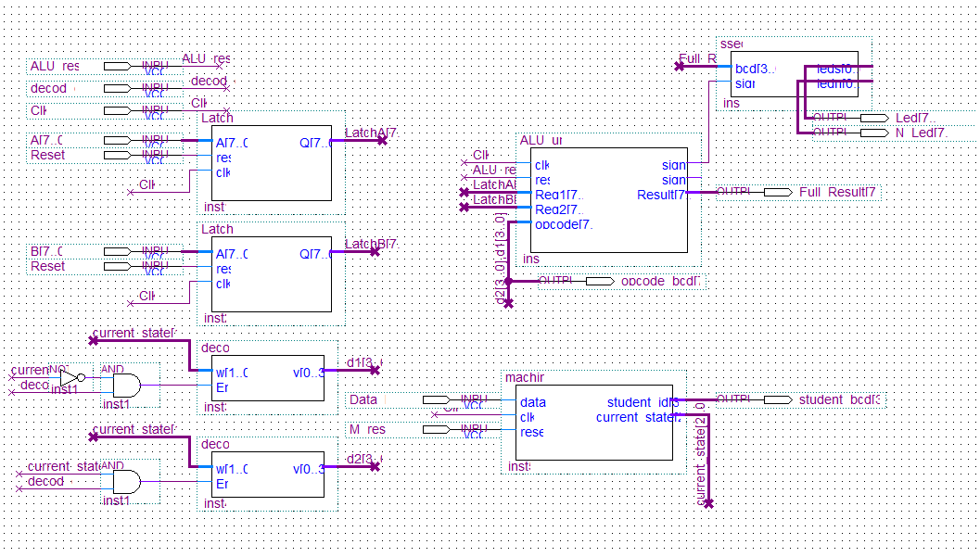Click the d1[3.. bus label
Screen dimensions: 980x557
pyautogui.click(x=363, y=362)
